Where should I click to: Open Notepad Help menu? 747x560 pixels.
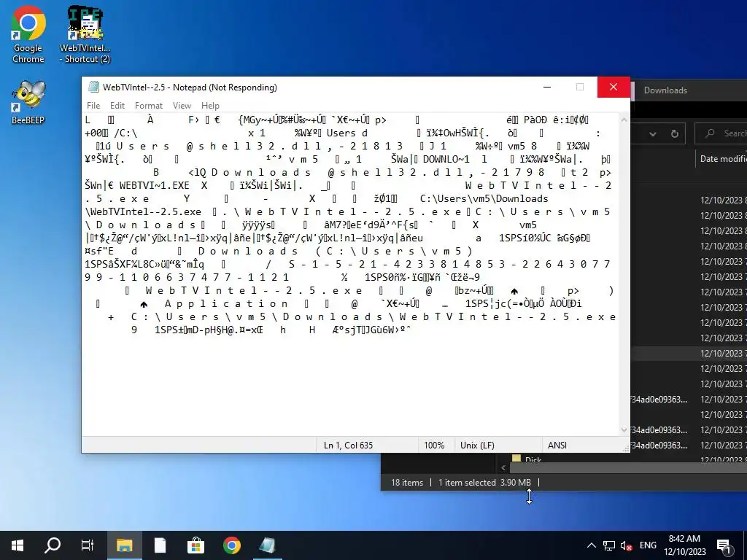coord(210,105)
